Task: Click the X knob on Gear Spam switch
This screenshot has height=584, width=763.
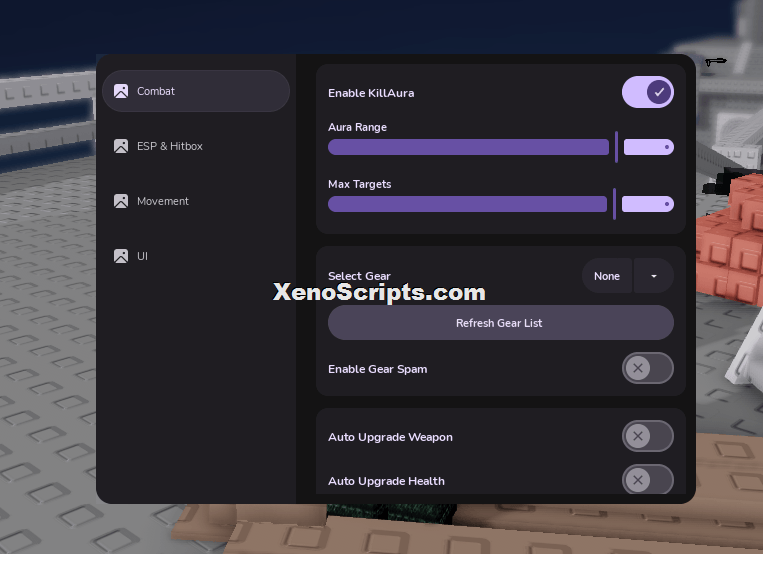Action: coord(637,368)
